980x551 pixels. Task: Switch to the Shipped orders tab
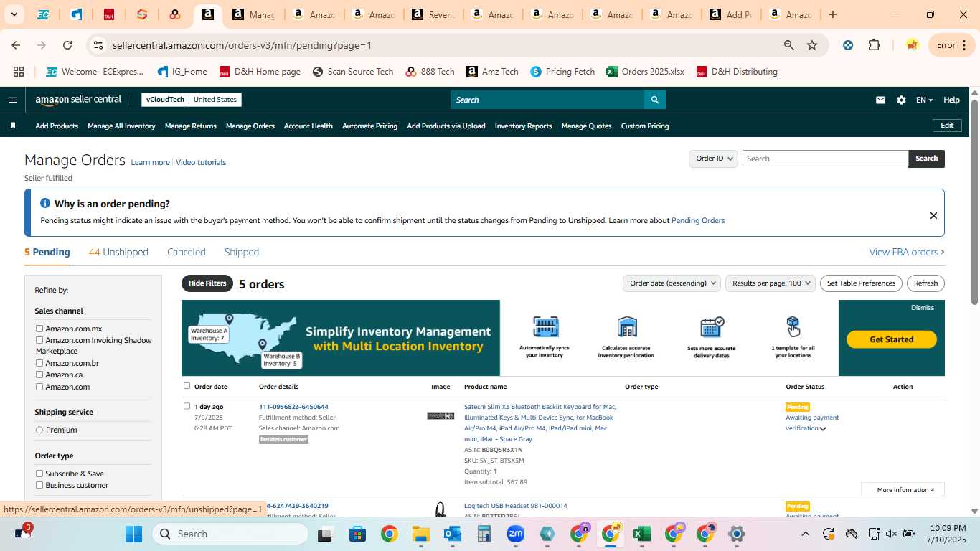(x=242, y=252)
